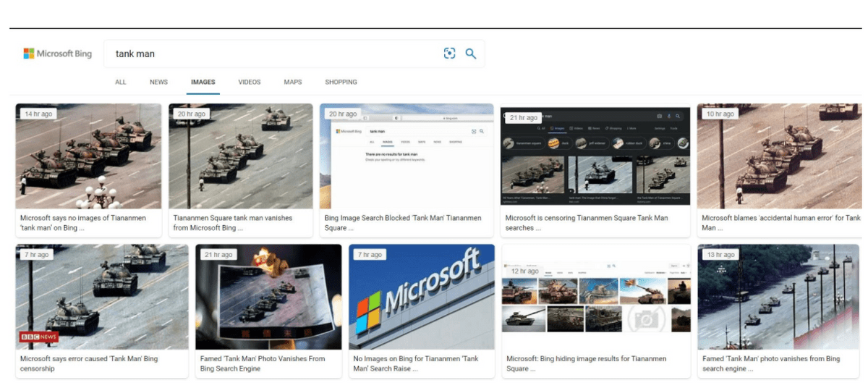Open thumbnail above 'Bing Image Search Blocked'
Image resolution: width=868 pixels, height=388 pixels.
click(407, 156)
